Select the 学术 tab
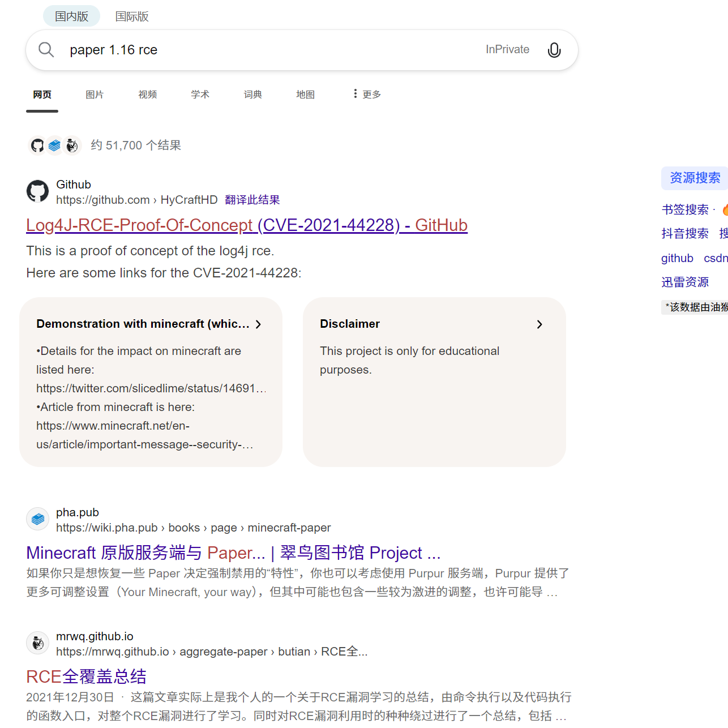The height and width of the screenshot is (728, 728). click(x=200, y=95)
